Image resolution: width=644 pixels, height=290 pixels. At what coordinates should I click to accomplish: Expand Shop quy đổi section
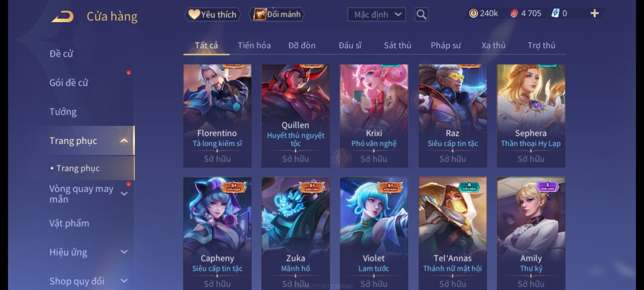pos(124,281)
